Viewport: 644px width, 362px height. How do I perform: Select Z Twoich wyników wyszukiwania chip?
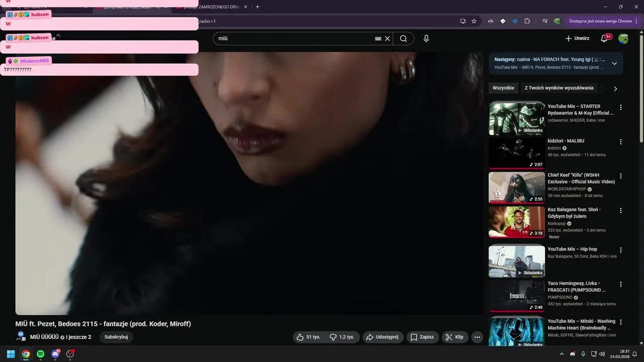point(559,88)
